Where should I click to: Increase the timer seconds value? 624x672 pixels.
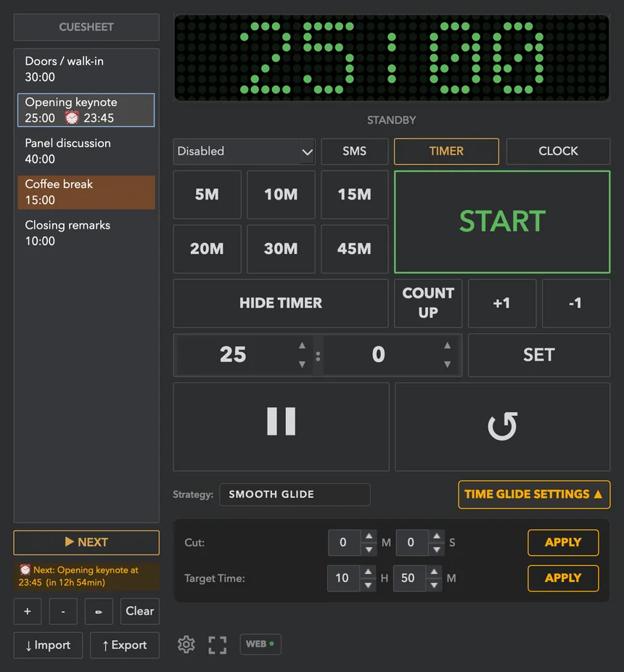(448, 345)
